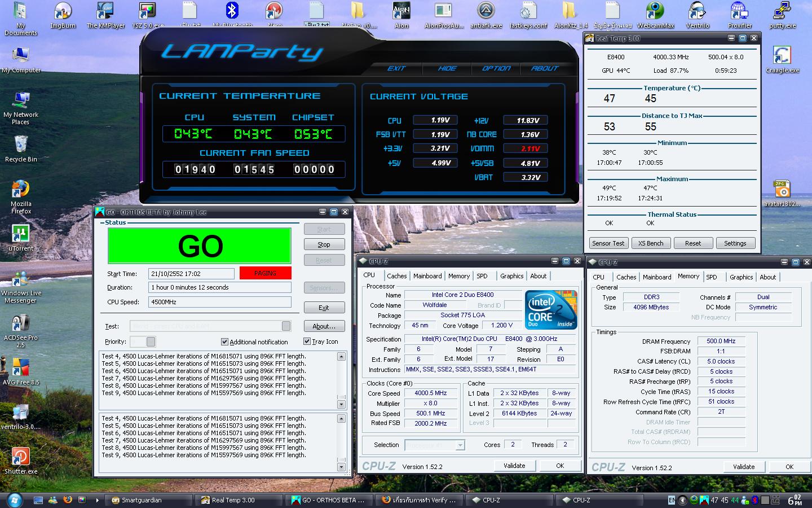The width and height of the screenshot is (812, 508).
Task: Launch WebcamMax from the desktop
Action: pos(655,15)
